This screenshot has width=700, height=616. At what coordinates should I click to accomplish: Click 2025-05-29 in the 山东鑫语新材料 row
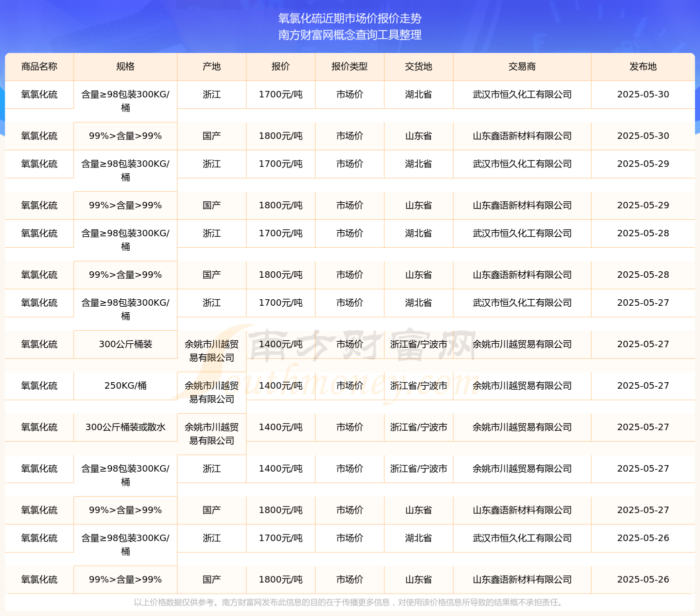pos(643,205)
